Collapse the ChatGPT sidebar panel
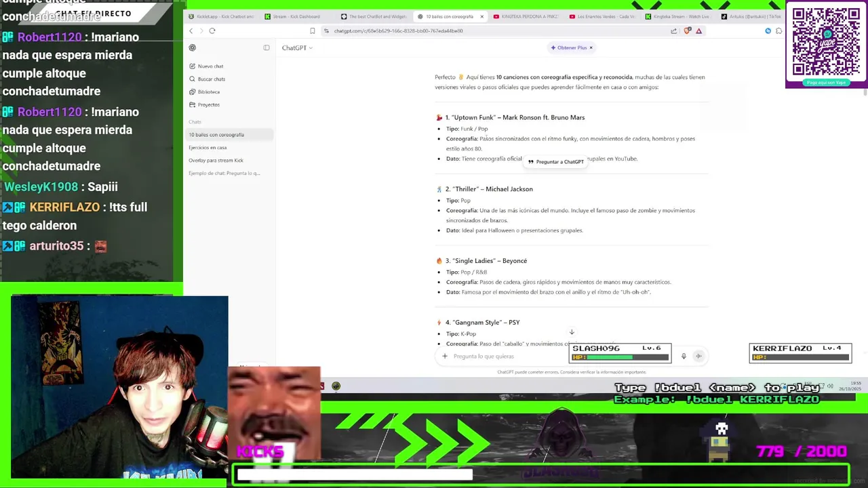 coord(267,47)
